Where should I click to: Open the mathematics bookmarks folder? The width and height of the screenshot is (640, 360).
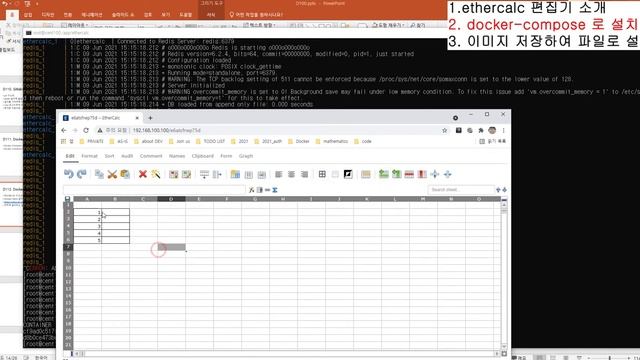pos(332,141)
